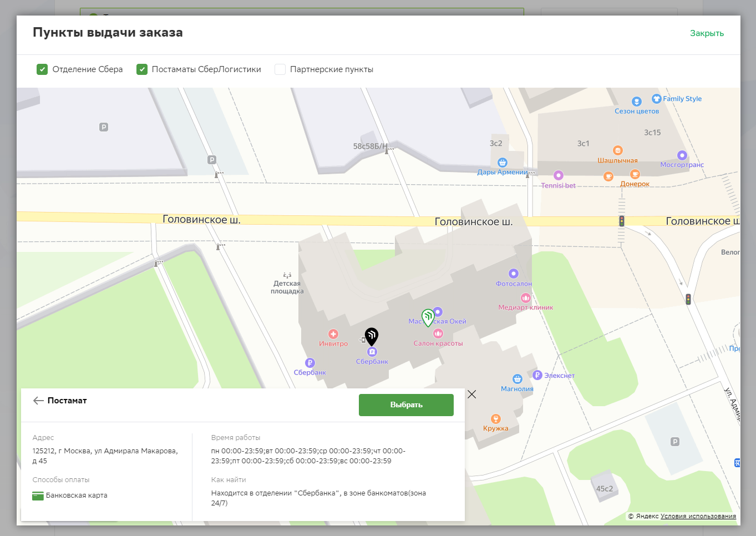Click the Магнолия store marker
This screenshot has width=756, height=536.
tap(517, 379)
